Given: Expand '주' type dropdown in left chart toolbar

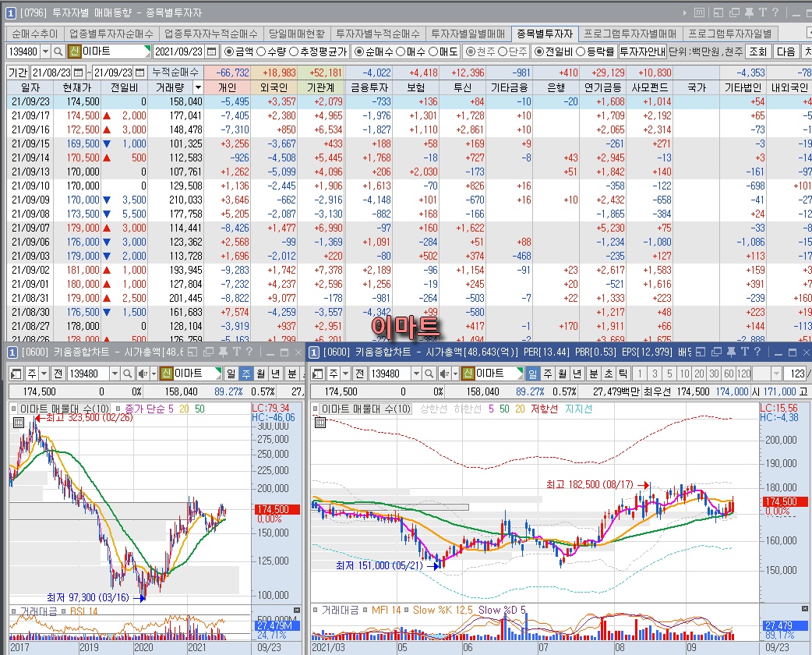Looking at the screenshot, I should pos(44,373).
